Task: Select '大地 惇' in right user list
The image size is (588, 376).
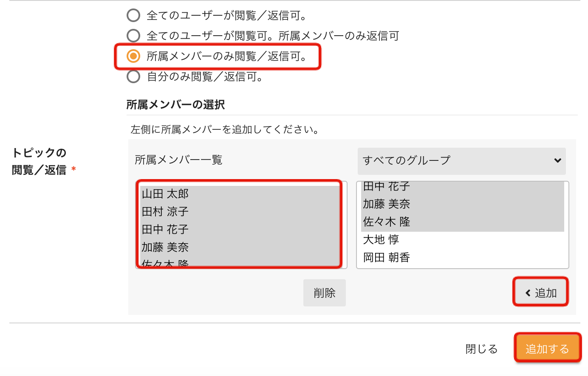Action: point(381,240)
